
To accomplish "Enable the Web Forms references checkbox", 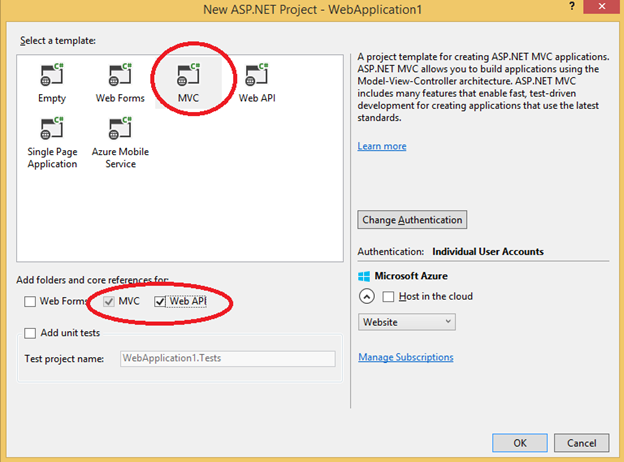I will coord(30,301).
